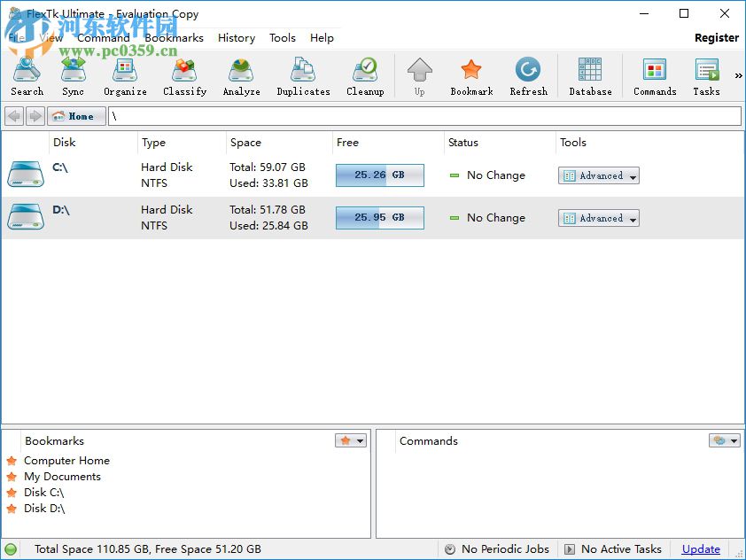Sort by the Disk column header
Image resolution: width=746 pixels, height=560 pixels.
pyautogui.click(x=93, y=143)
